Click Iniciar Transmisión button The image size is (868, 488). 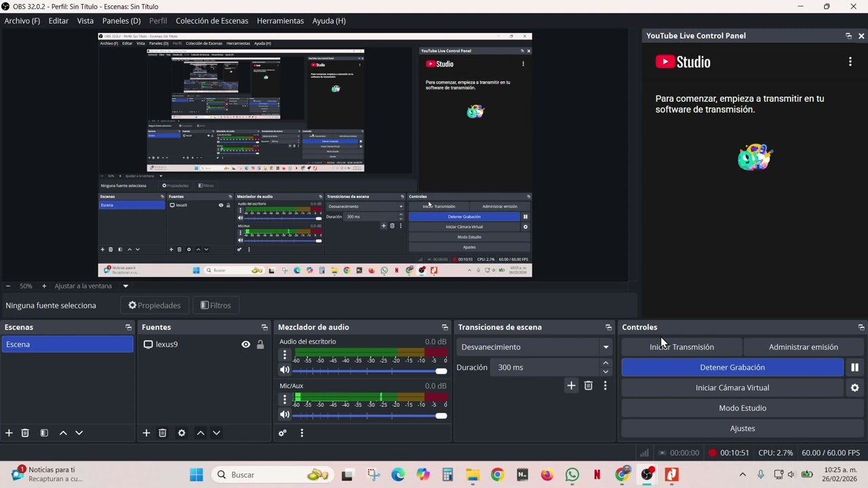click(682, 347)
